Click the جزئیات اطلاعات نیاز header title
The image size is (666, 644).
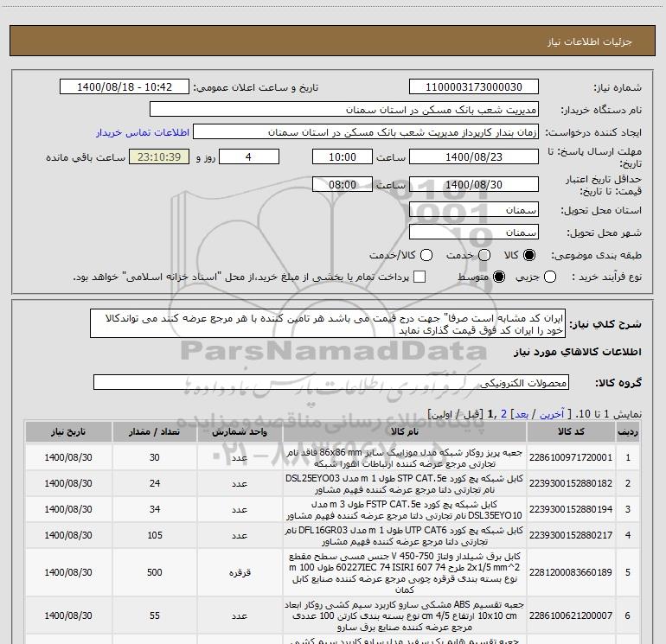click(x=590, y=41)
